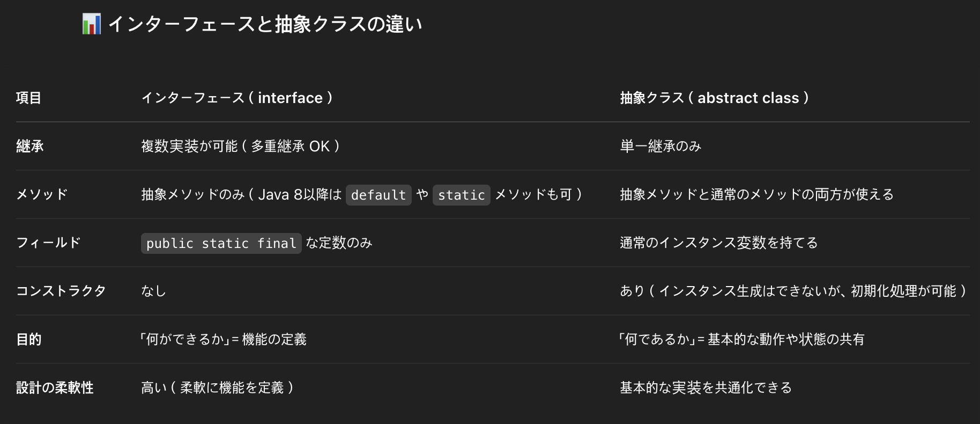Click the public static final code badge
The image size is (980, 424).
pos(221,243)
